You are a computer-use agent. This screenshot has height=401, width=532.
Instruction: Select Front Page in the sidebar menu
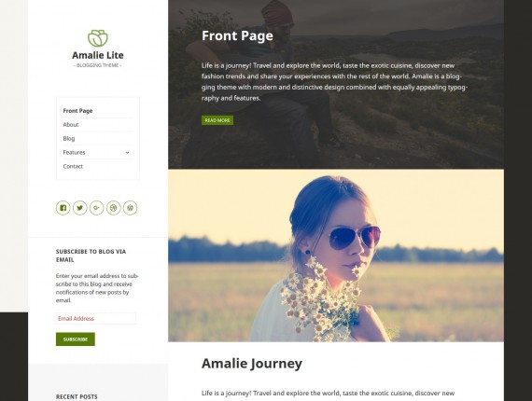click(77, 111)
